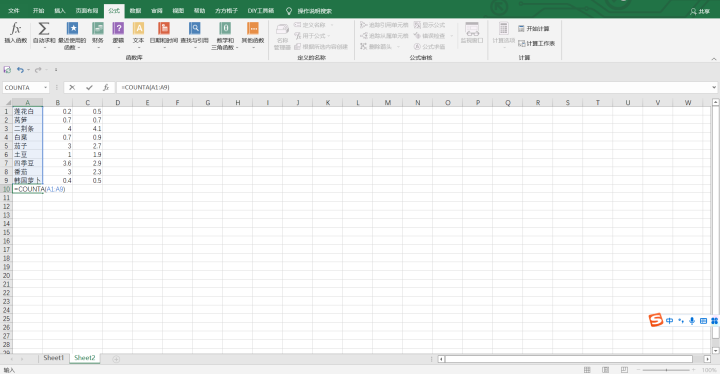The image size is (720, 374).
Task: Click 追踪从属单元格 in formula auditing
Action: coord(384,36)
